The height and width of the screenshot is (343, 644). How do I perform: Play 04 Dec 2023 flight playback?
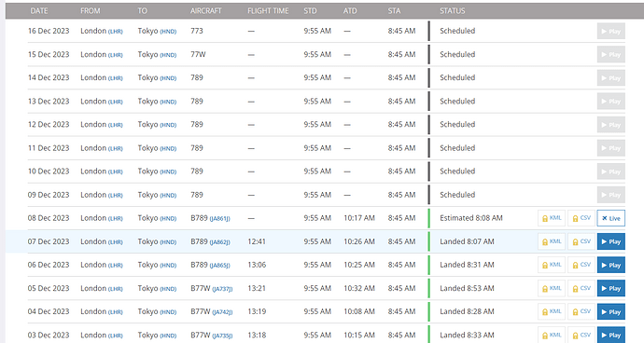[x=611, y=312]
